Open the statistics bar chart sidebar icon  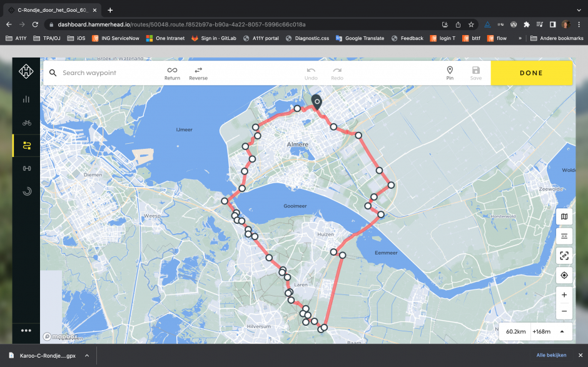26,99
